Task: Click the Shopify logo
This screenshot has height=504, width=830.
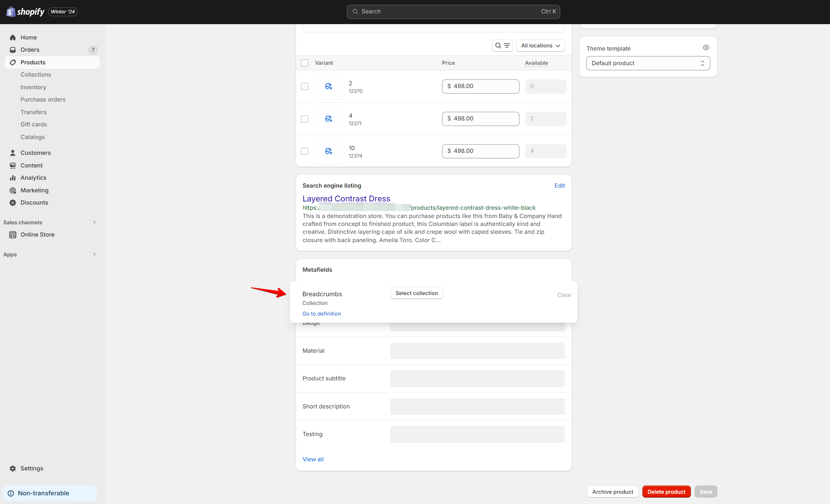Action: [25, 12]
